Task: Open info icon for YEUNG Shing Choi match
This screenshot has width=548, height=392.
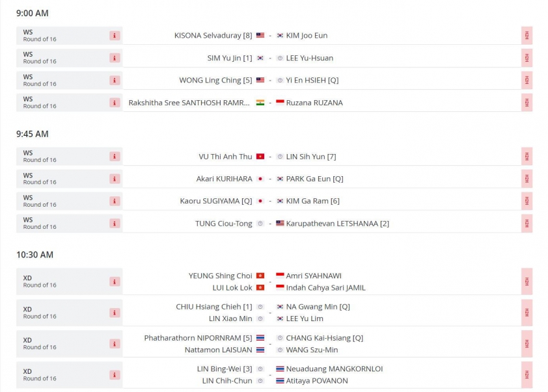Action: coord(115,281)
